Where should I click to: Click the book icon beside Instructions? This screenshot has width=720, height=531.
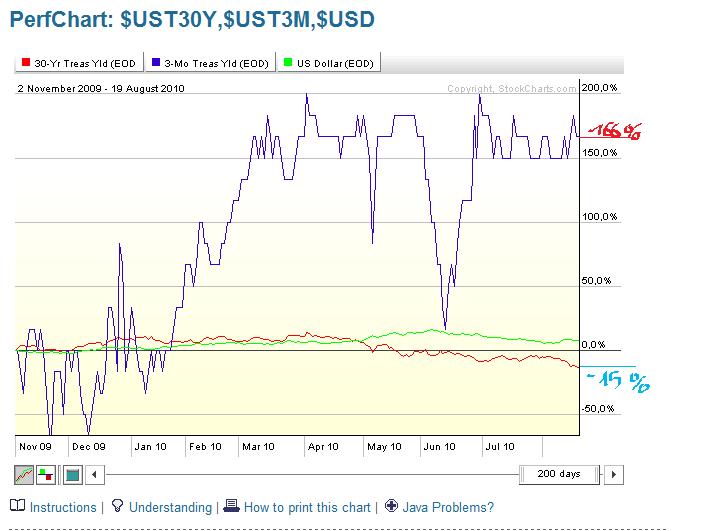pyautogui.click(x=17, y=507)
